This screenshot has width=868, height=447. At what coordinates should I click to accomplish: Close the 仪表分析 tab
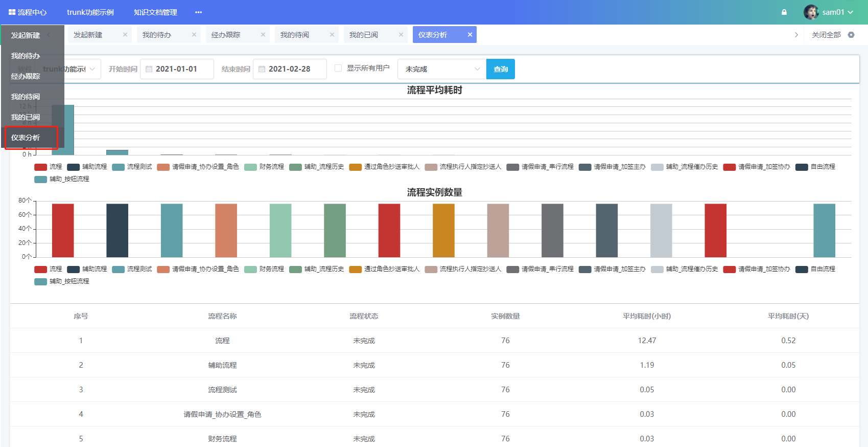[x=470, y=35]
